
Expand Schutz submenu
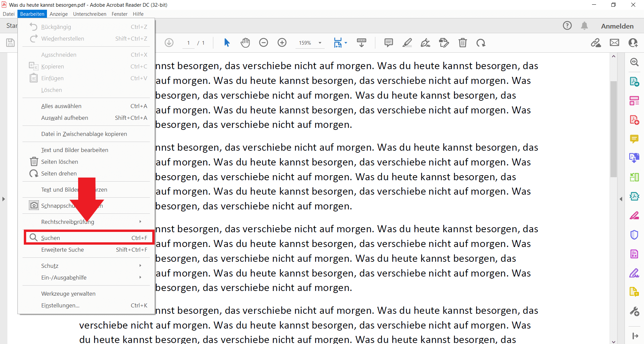click(x=87, y=266)
